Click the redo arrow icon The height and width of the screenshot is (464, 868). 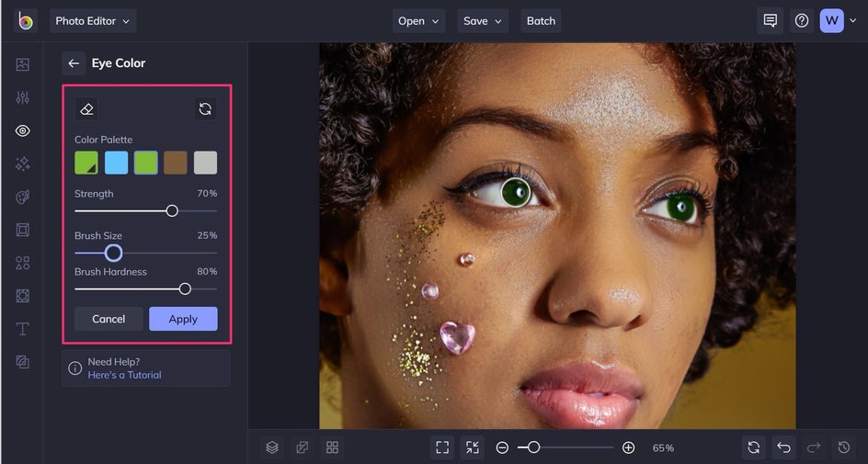tap(814, 447)
